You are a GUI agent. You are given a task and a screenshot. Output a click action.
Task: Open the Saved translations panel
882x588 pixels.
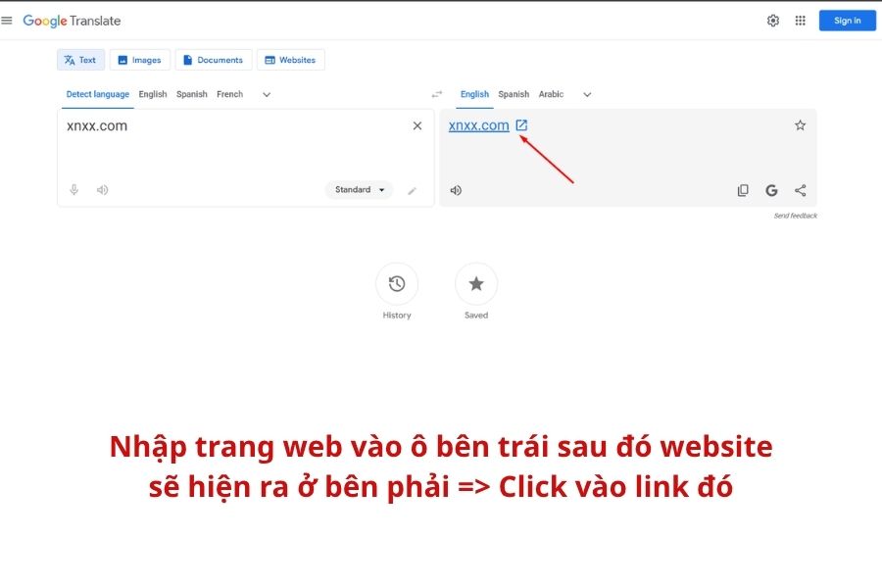(475, 283)
